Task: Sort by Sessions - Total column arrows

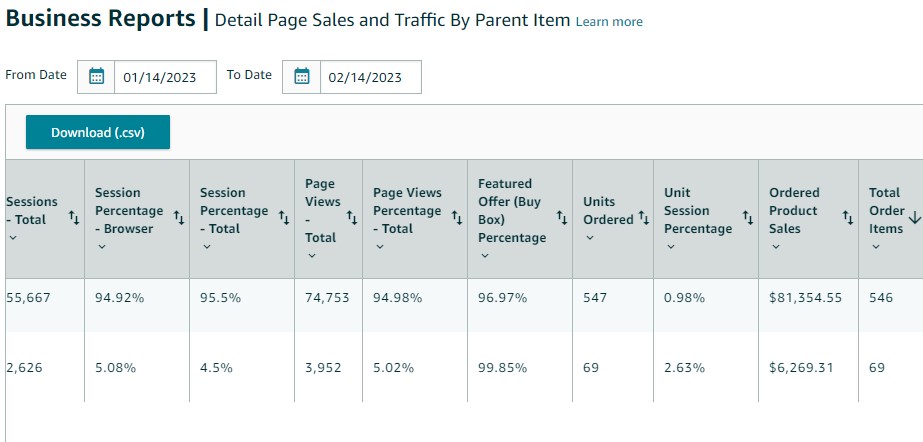Action: point(73,217)
